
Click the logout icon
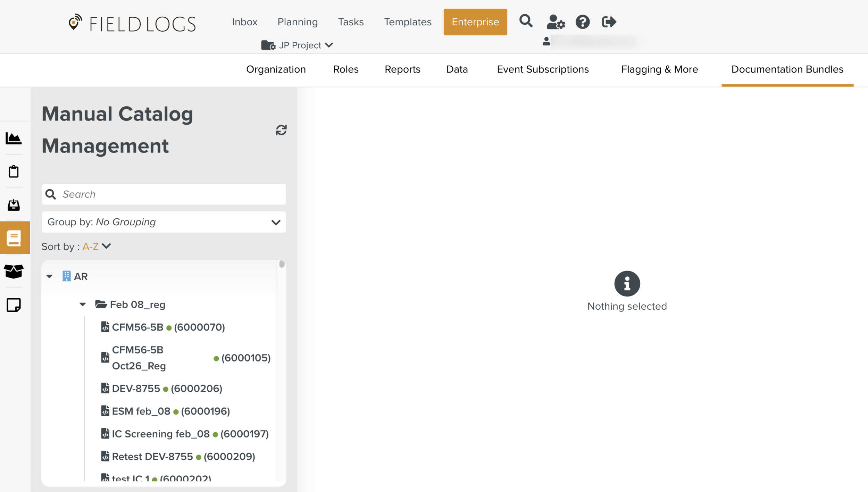(609, 22)
